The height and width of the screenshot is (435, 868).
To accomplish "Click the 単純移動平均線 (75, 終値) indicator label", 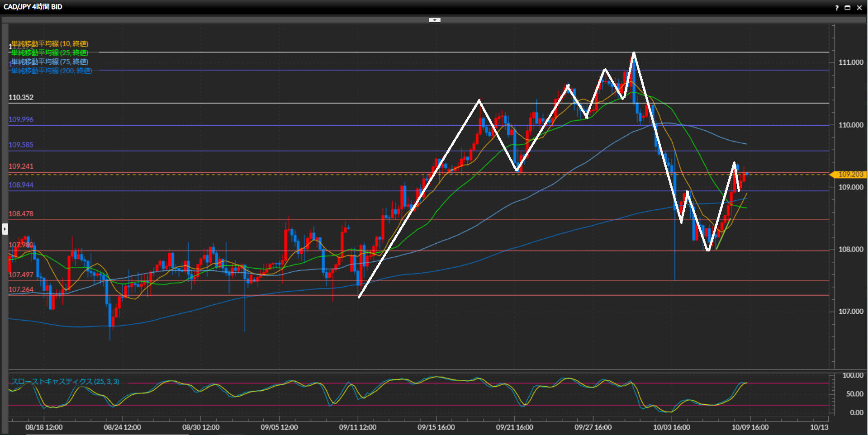I will 50,62.
